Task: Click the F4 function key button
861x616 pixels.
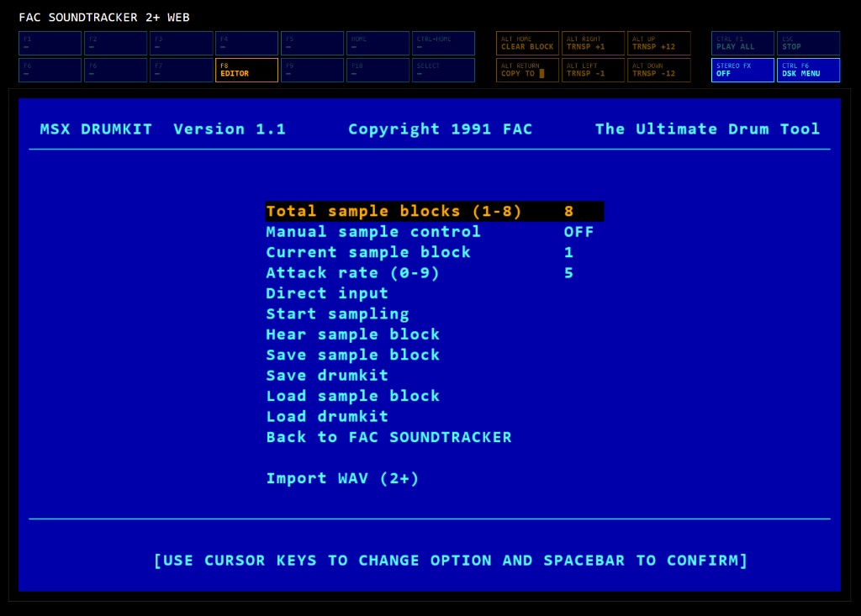Action: point(246,44)
